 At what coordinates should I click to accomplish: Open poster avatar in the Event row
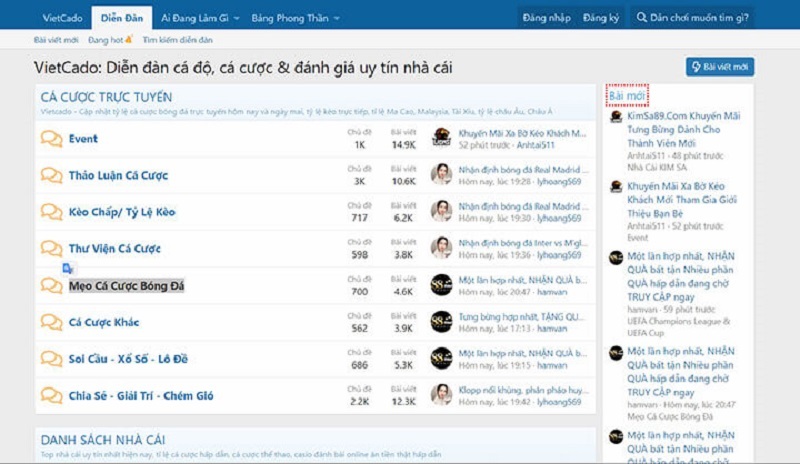click(441, 138)
